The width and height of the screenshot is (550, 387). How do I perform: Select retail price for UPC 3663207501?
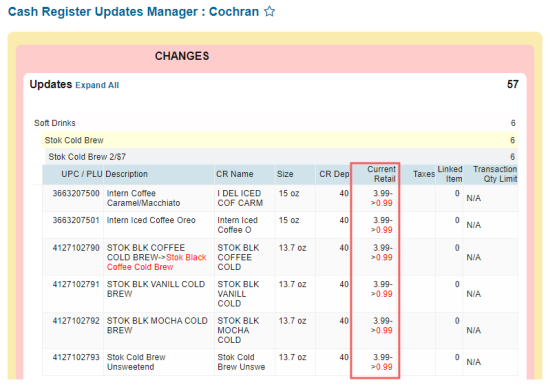pyautogui.click(x=382, y=225)
